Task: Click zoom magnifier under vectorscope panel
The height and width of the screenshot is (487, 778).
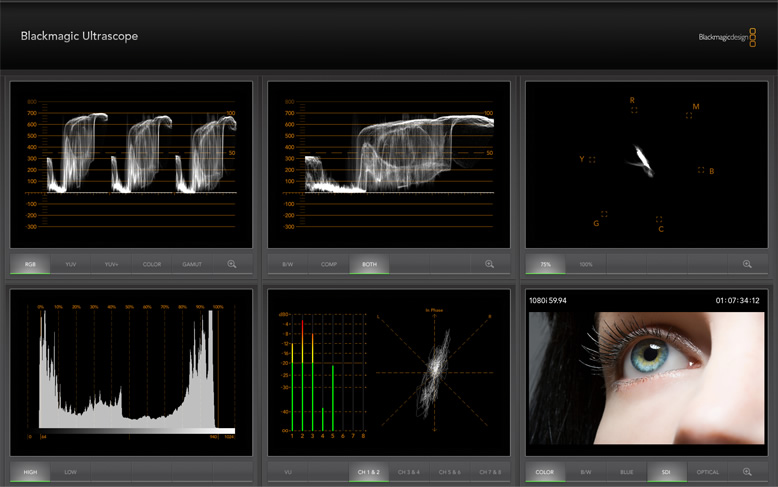Action: pyautogui.click(x=746, y=264)
